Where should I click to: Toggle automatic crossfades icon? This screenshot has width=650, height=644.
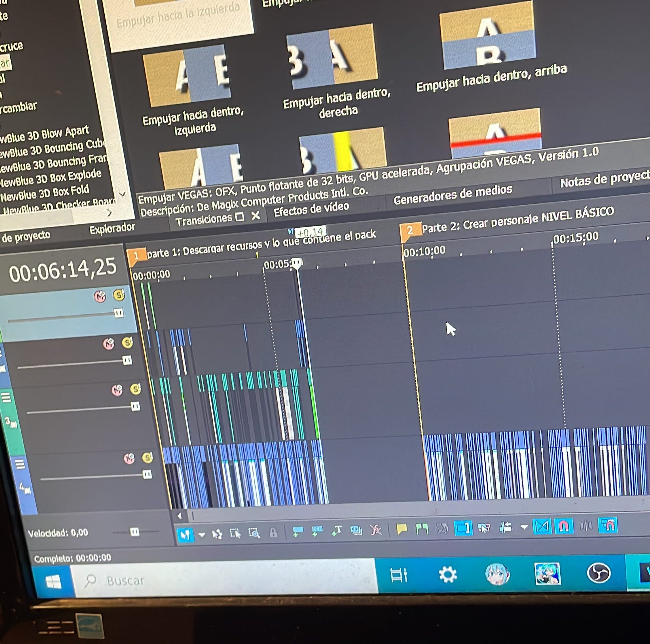pos(542,526)
